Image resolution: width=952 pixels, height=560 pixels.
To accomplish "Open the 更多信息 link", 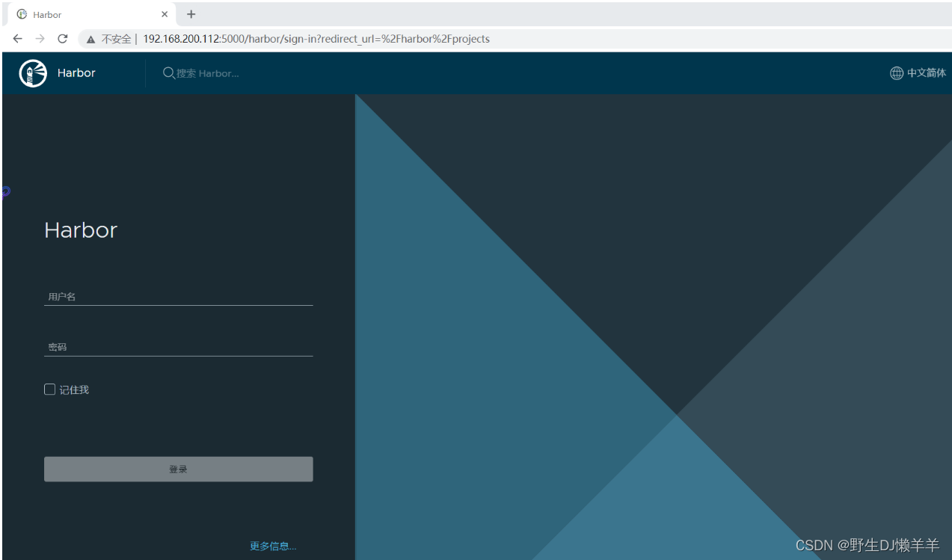I will tap(272, 546).
